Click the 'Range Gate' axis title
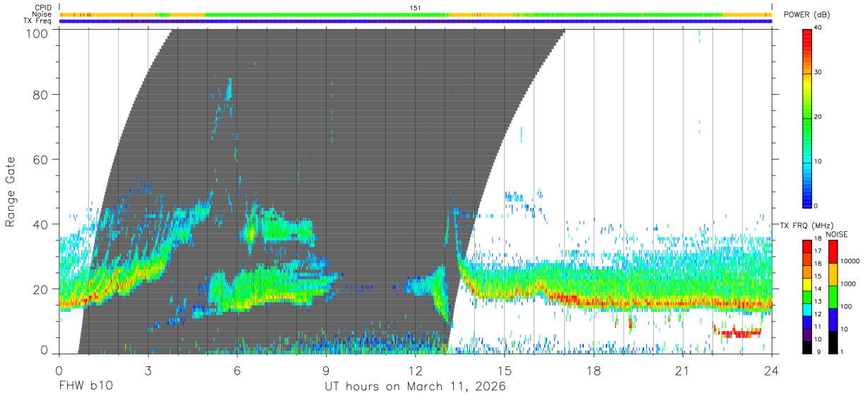868x401 pixels. [x=11, y=192]
